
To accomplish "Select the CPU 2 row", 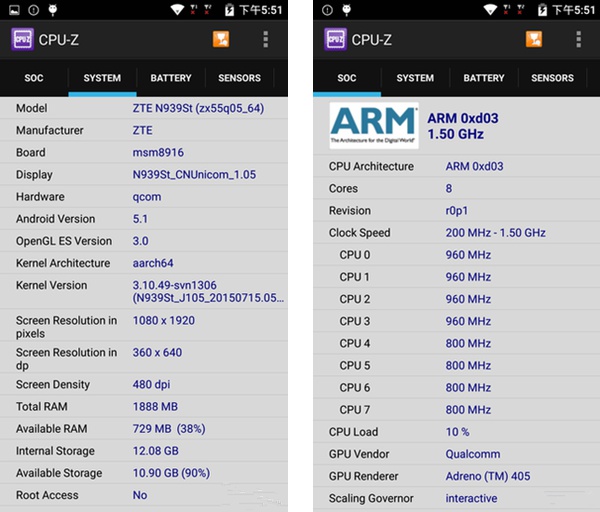I will coord(457,299).
